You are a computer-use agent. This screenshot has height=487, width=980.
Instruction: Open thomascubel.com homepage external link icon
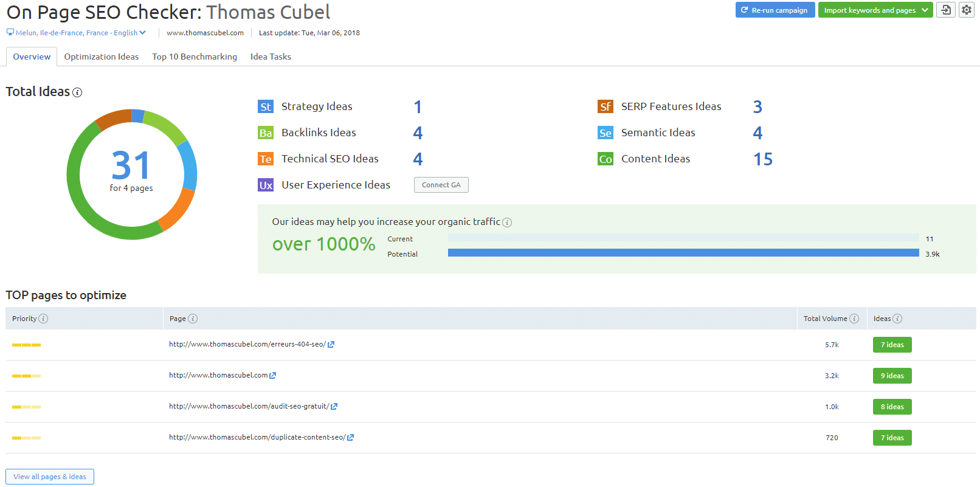273,376
